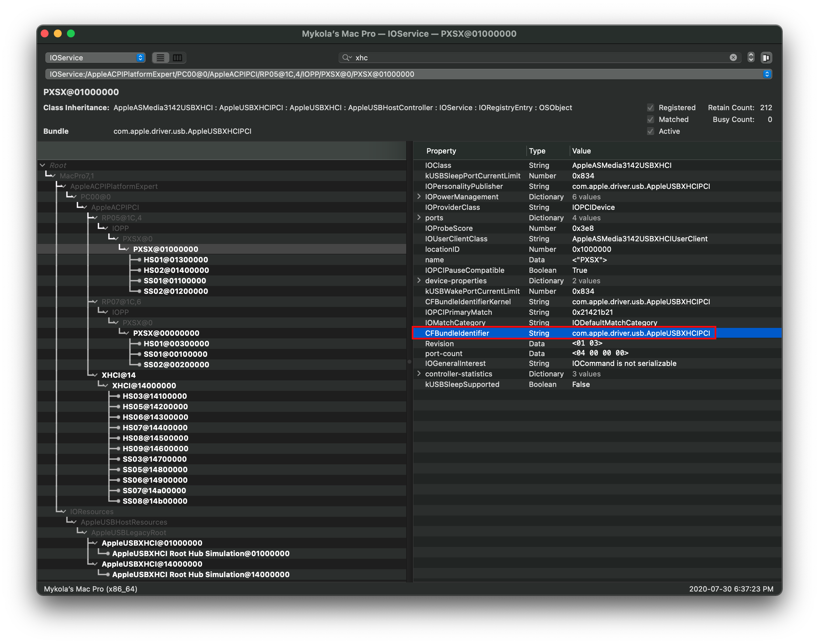The image size is (819, 644).
Task: Sort by the Value column header
Action: pos(581,151)
